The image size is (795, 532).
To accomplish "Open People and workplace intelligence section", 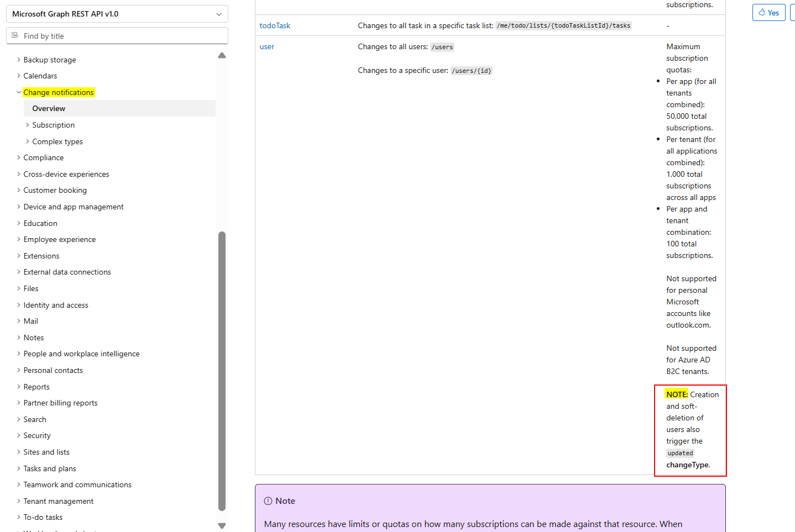I will click(x=81, y=354).
